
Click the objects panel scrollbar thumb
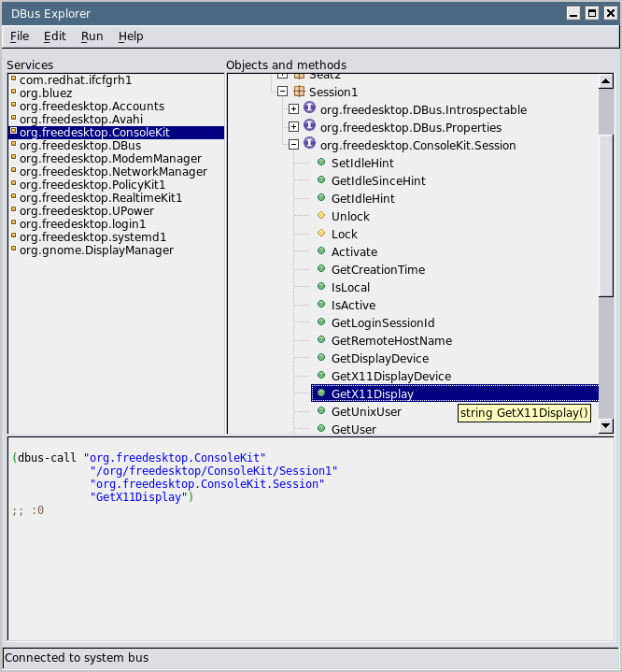[606, 214]
